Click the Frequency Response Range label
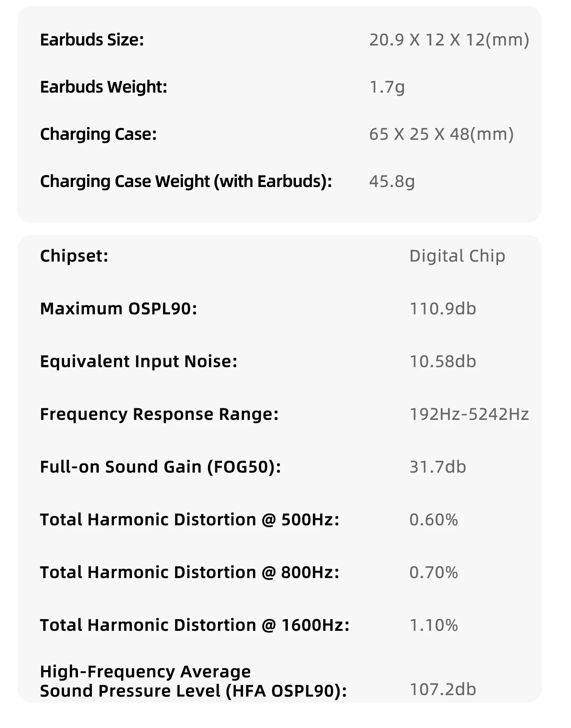Image resolution: width=571 pixels, height=728 pixels. click(x=159, y=415)
